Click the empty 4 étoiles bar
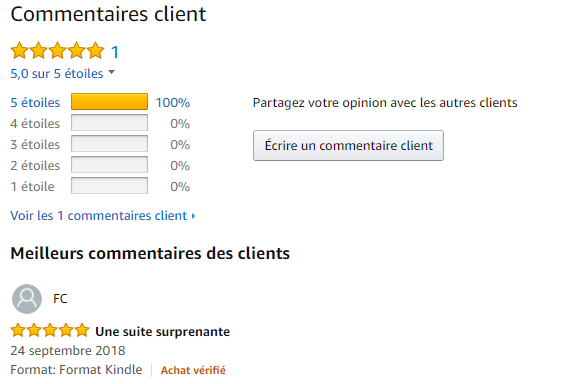Screen dimensions: 585x384 (109, 123)
